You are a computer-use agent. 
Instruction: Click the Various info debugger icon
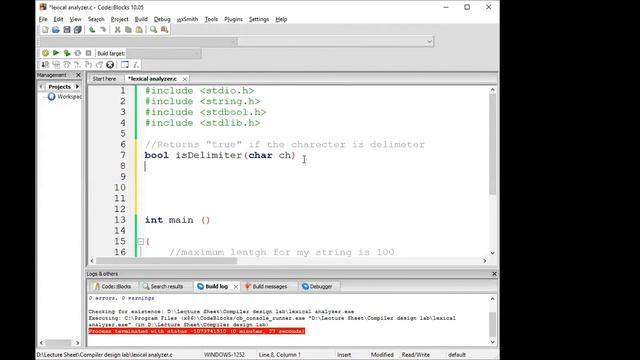[136, 64]
